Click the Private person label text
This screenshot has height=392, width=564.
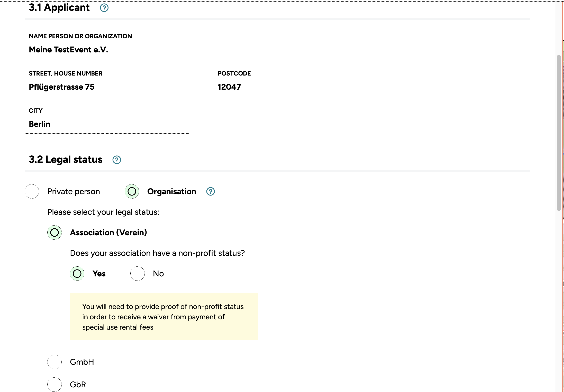pyautogui.click(x=74, y=192)
